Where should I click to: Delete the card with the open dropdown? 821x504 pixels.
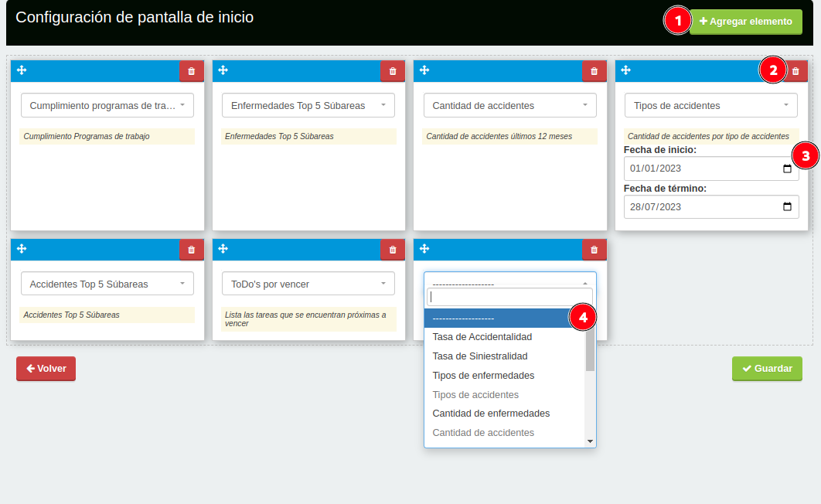(594, 250)
